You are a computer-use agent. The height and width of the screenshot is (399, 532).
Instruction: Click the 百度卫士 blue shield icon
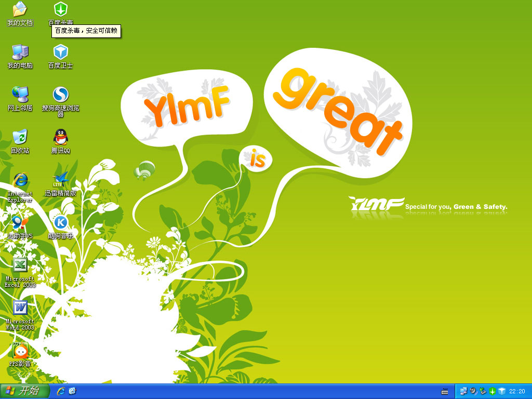tap(61, 52)
